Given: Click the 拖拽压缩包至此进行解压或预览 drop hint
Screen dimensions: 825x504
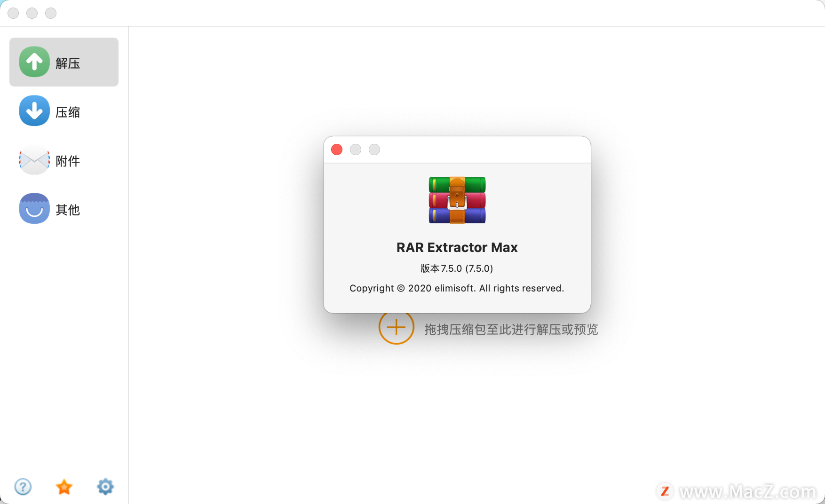Looking at the screenshot, I should pos(511,329).
